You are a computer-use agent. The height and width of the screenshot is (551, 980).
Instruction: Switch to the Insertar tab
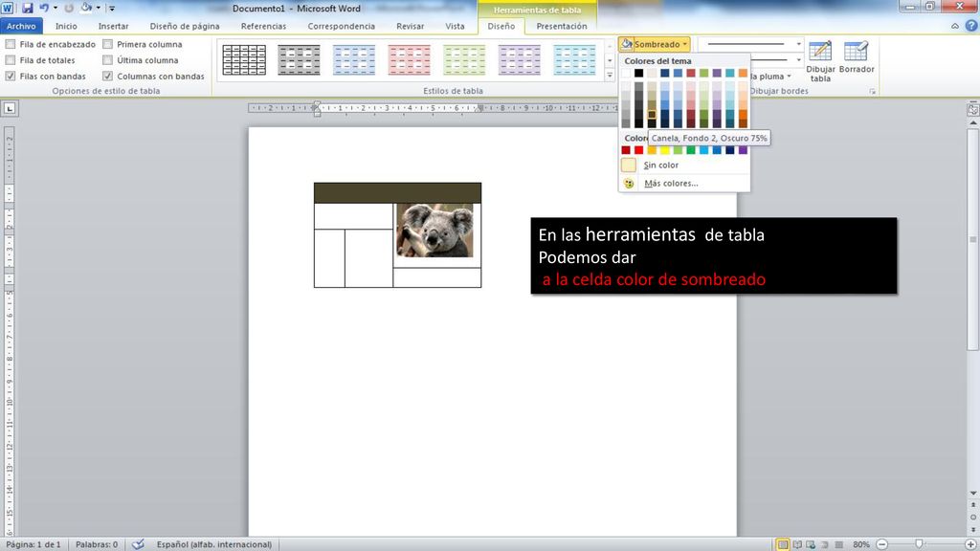click(113, 26)
